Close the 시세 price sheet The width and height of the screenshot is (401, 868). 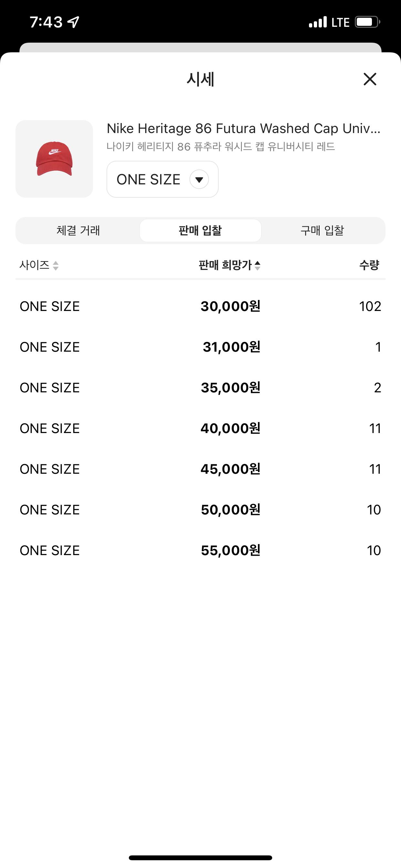(x=370, y=79)
